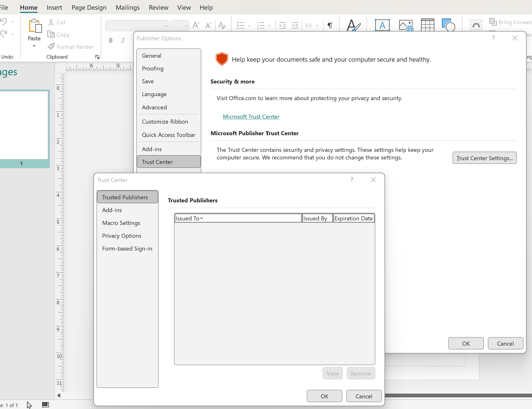Click the Draw Text Box icon
532x409 pixels.
(x=382, y=25)
